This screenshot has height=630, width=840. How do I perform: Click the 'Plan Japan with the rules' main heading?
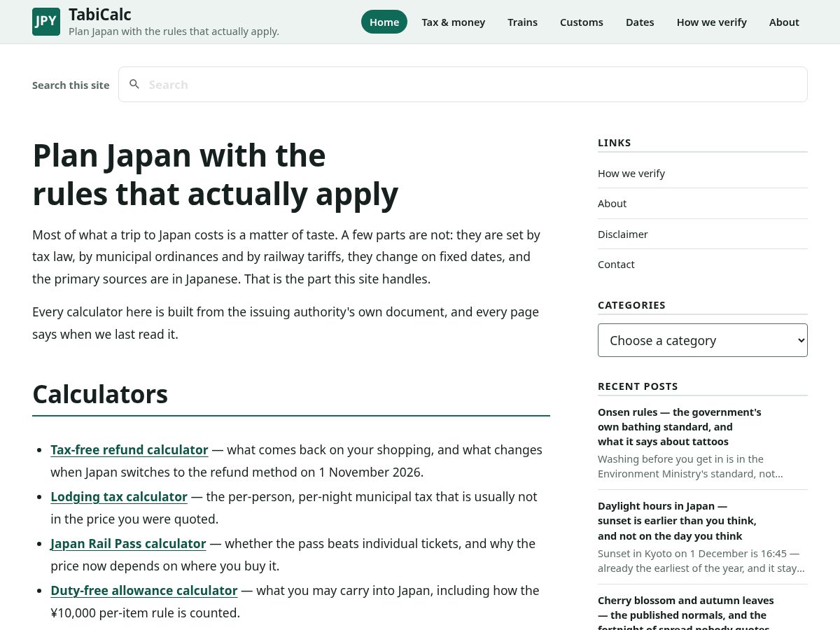point(215,174)
